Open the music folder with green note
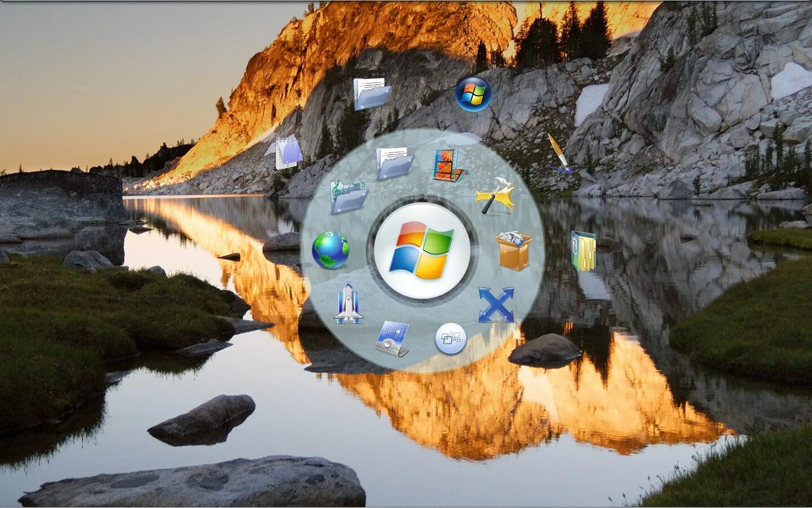812x508 pixels. 349,196
